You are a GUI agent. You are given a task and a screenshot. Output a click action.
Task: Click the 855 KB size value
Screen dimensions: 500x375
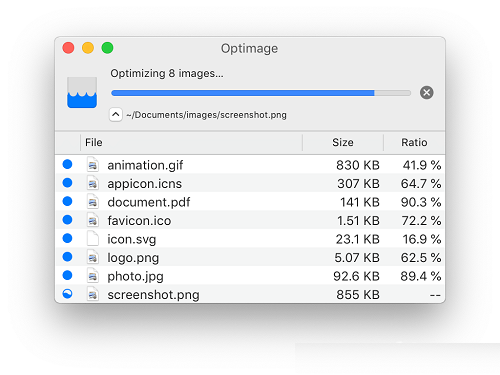[358, 295]
